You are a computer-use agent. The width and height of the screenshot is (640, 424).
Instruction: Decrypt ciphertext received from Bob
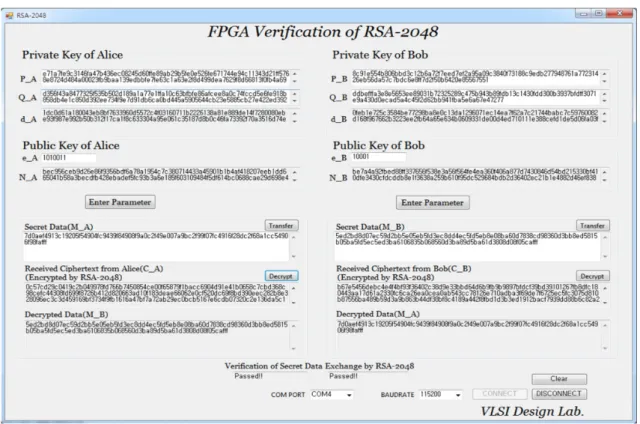[x=593, y=276]
